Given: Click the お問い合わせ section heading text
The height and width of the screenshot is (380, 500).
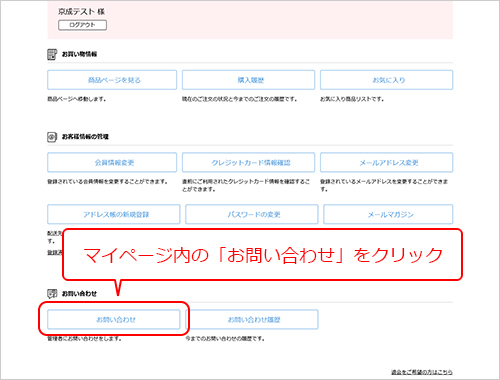Looking at the screenshot, I should 79,294.
